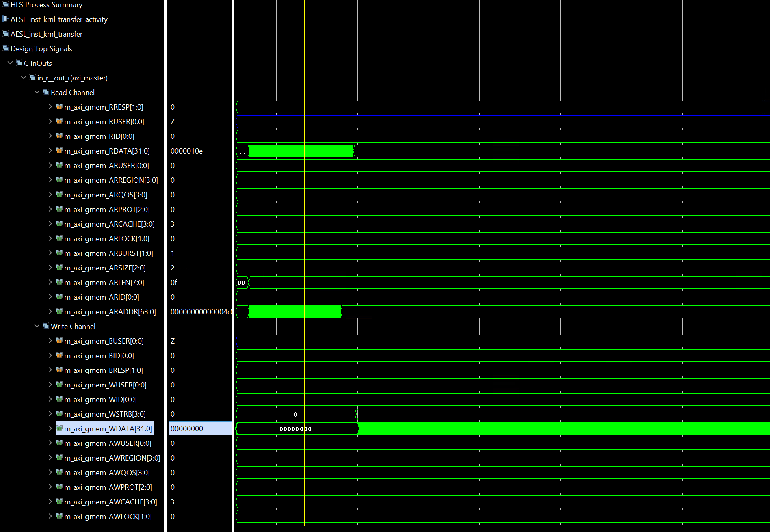Click the Z value of BUSER
The height and width of the screenshot is (532, 770).
[x=173, y=341]
